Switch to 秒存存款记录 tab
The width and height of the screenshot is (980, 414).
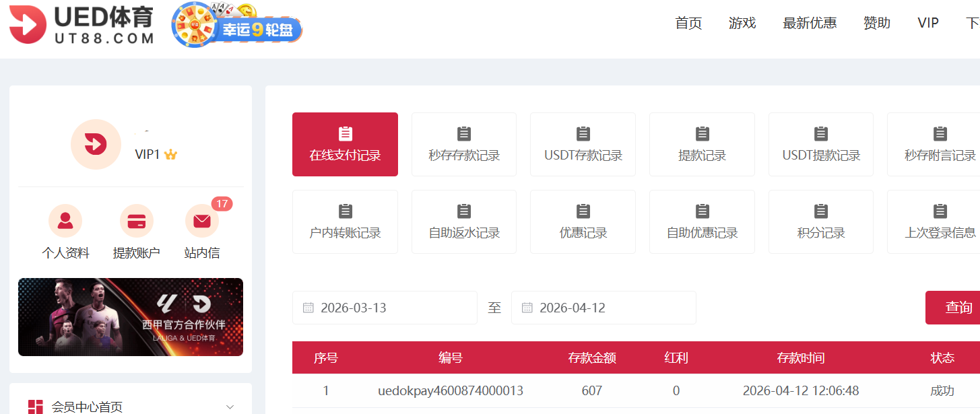point(464,144)
